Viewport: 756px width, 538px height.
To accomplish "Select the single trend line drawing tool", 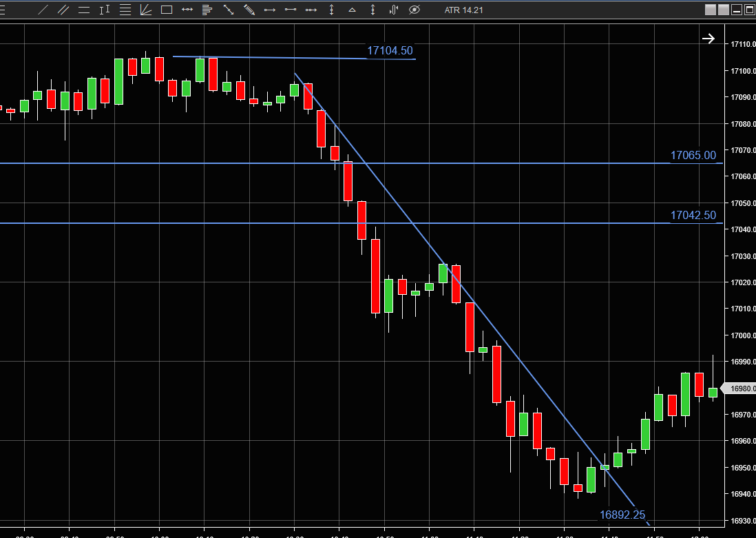I will (x=43, y=10).
